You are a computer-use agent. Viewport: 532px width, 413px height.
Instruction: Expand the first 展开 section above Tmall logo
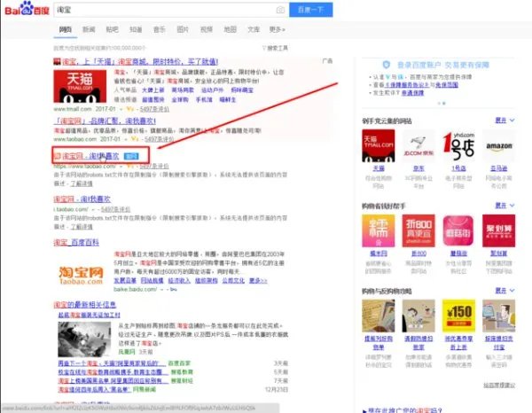pos(505,121)
